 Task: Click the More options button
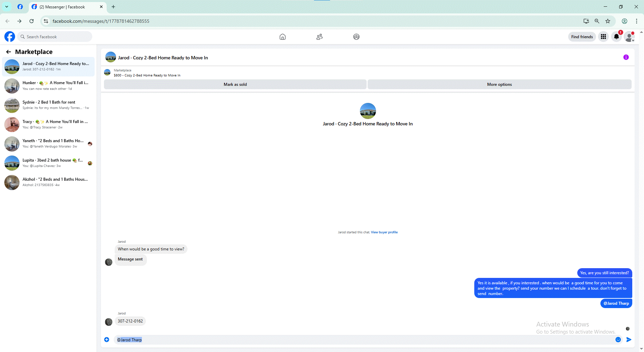pyautogui.click(x=499, y=84)
